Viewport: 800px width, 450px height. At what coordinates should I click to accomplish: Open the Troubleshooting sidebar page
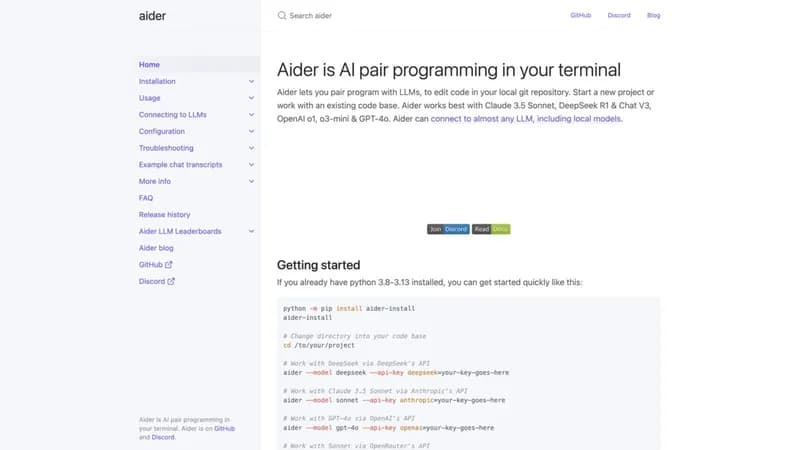coord(166,148)
